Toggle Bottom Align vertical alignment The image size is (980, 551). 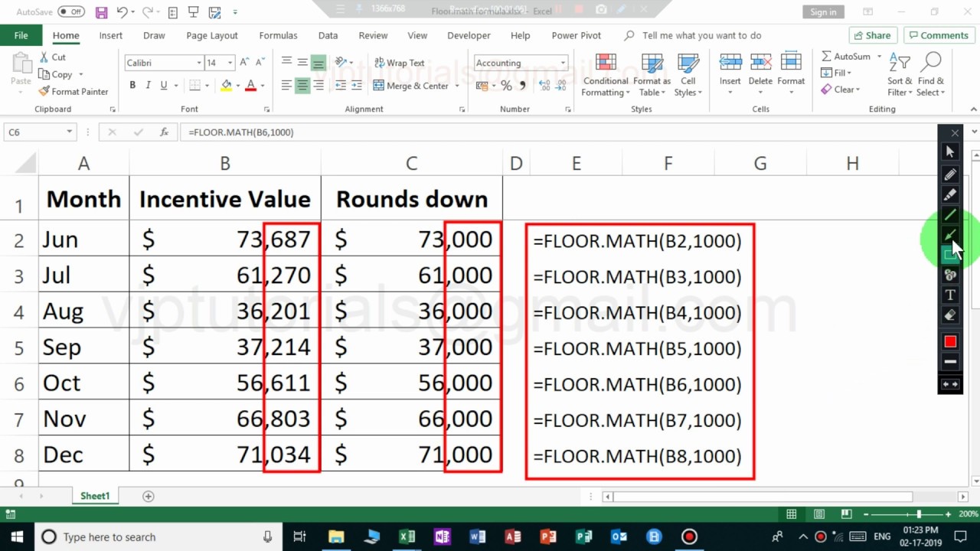pos(318,63)
